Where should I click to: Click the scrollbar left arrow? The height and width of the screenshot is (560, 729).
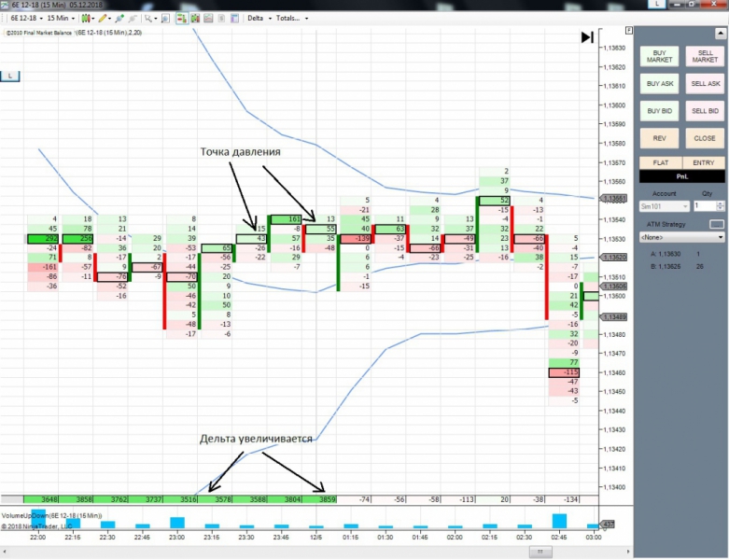[4, 552]
